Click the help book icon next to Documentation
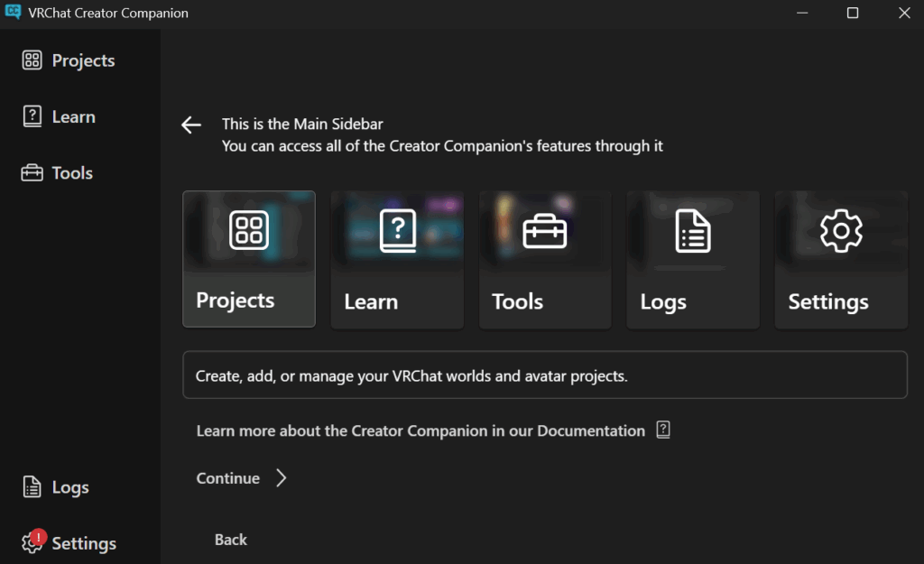 pos(663,430)
